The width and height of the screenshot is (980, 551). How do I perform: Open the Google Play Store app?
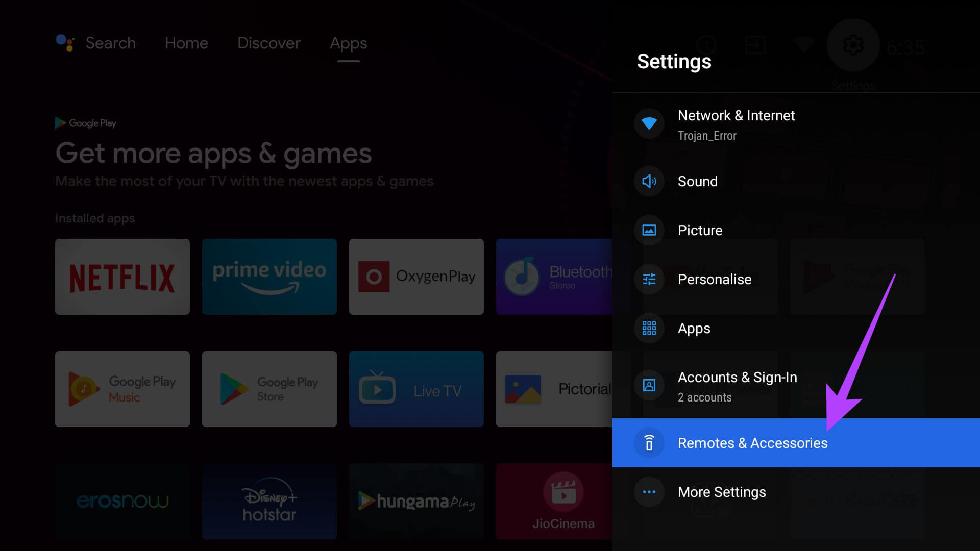[x=269, y=388]
